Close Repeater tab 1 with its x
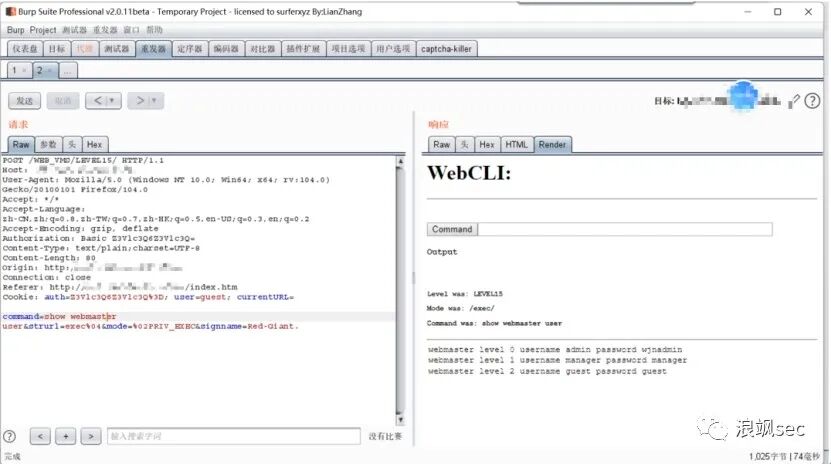The height and width of the screenshot is (464, 831). pyautogui.click(x=24, y=70)
